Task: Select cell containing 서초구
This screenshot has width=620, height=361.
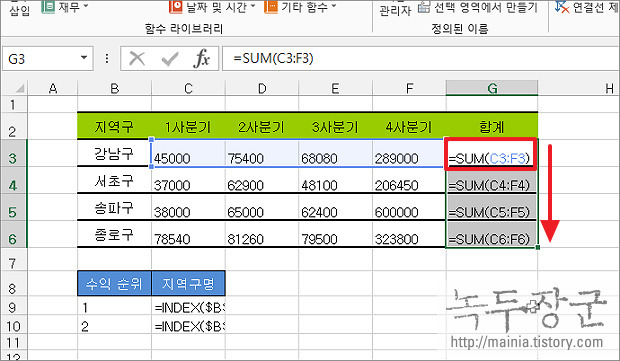Action: [x=114, y=180]
